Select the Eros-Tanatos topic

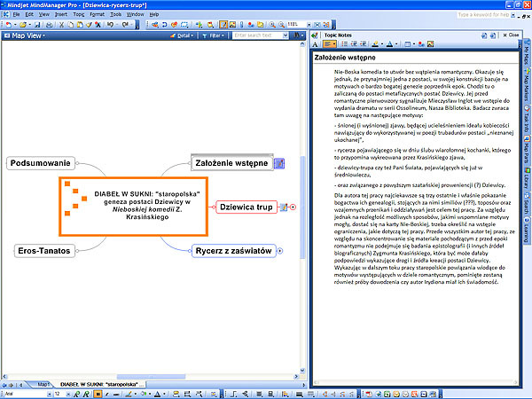click(x=44, y=251)
